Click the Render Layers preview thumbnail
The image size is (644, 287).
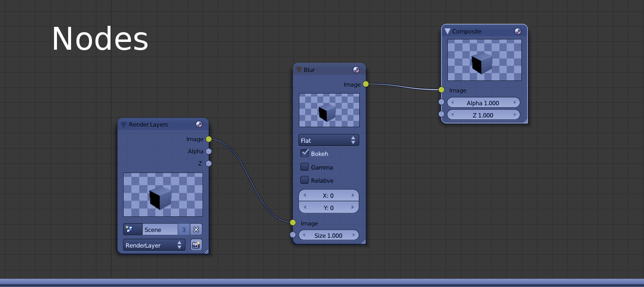click(163, 194)
